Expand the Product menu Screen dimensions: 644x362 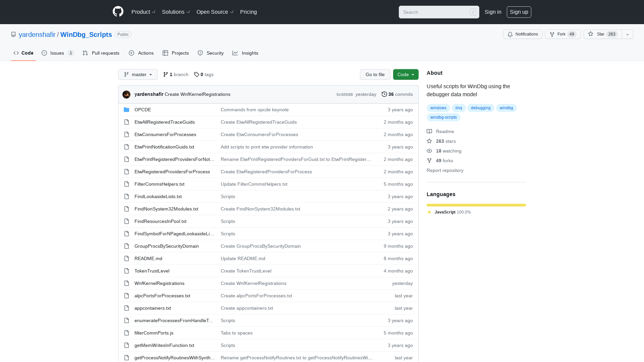point(144,12)
